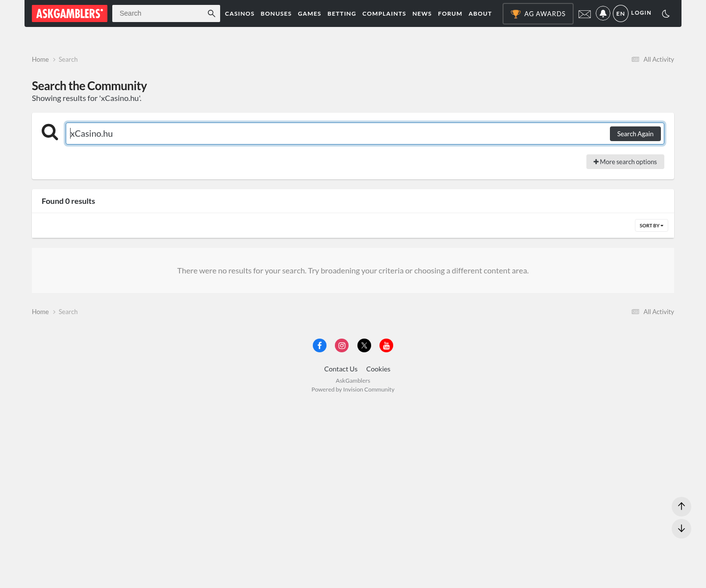Go to Home in top breadcrumb
Image resolution: width=706 pixels, height=588 pixels.
(x=40, y=59)
